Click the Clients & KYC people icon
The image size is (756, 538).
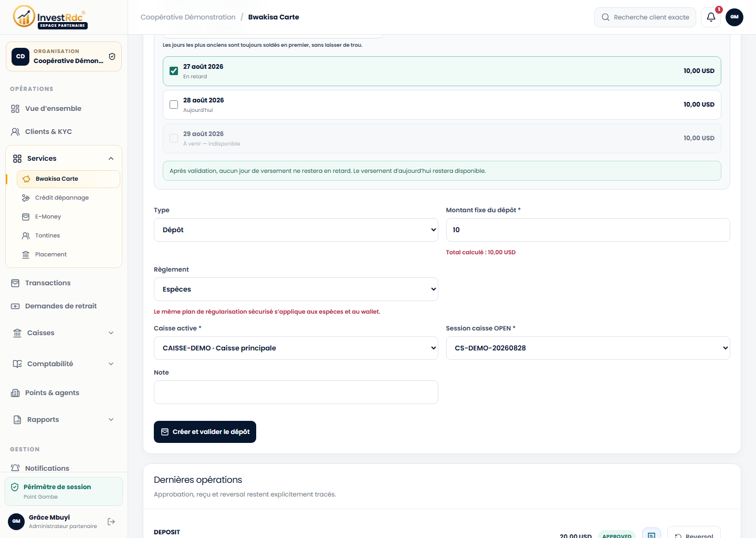coord(15,132)
